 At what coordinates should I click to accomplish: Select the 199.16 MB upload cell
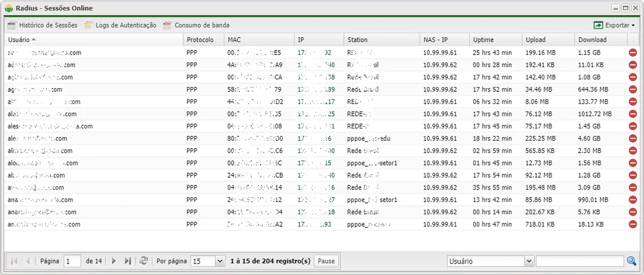coord(548,53)
